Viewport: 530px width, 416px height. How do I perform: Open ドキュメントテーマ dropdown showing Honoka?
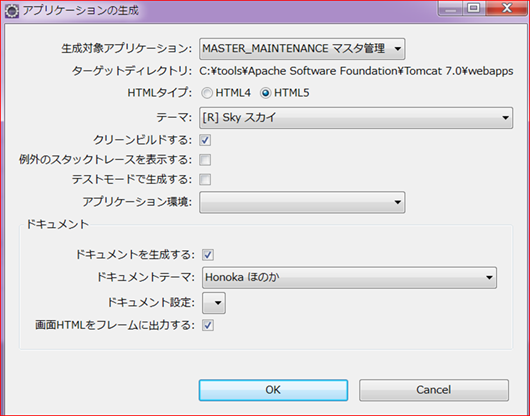pos(349,277)
